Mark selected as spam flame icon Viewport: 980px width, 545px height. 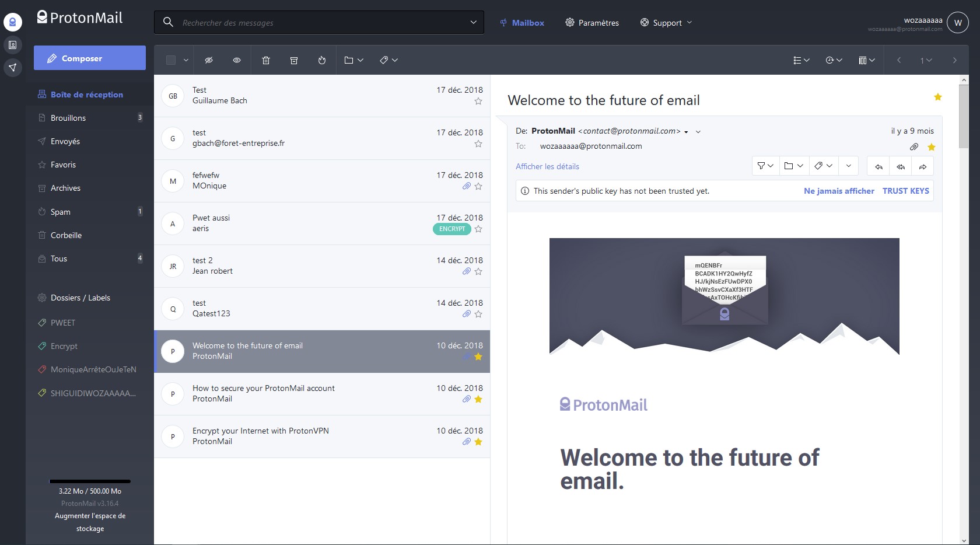tap(322, 60)
